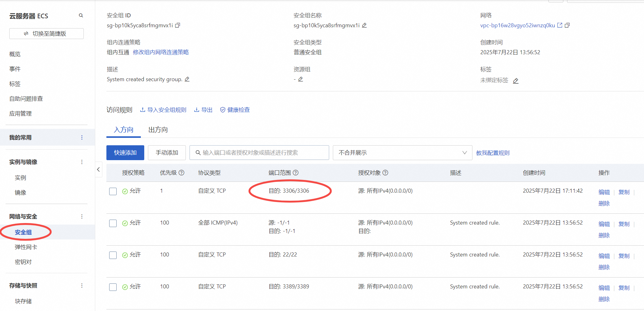This screenshot has height=311, width=644.
Task: Select checkbox for ICMP(IPv4) rule
Action: pos(113,223)
